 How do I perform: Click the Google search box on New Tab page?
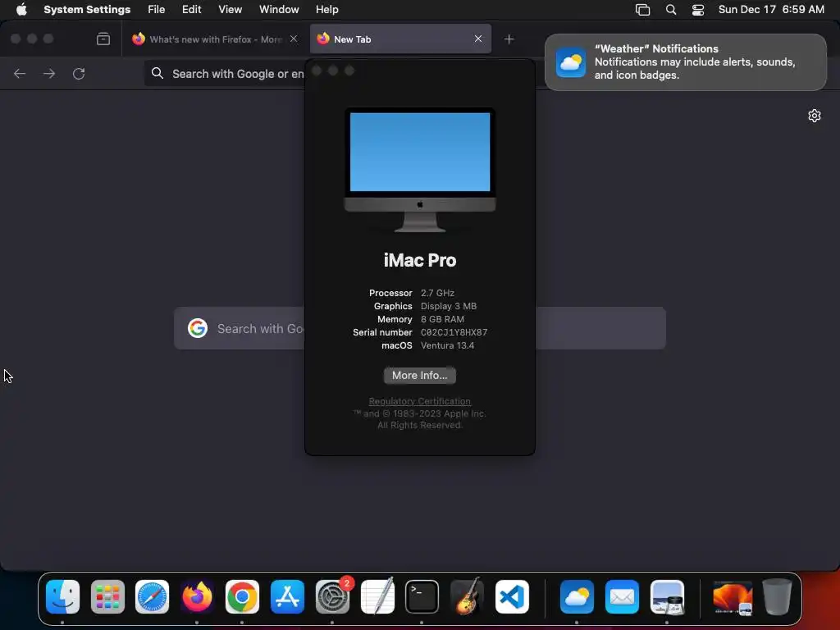point(419,328)
